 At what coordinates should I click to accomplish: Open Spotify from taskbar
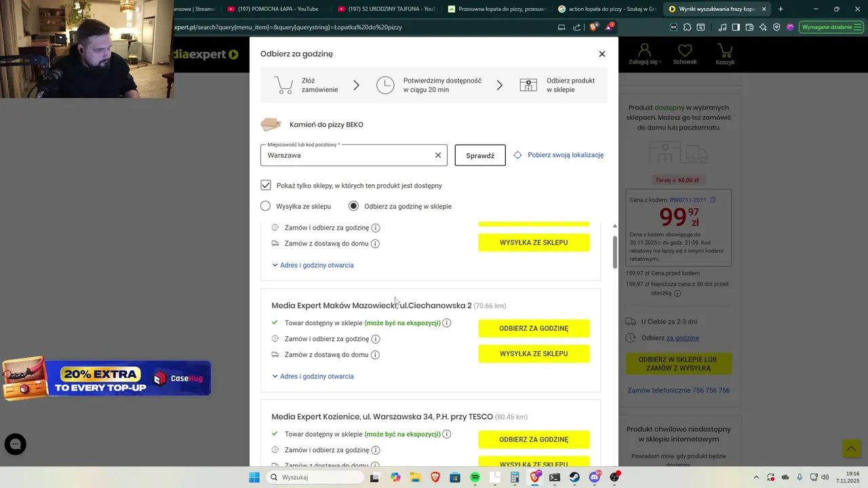(475, 477)
